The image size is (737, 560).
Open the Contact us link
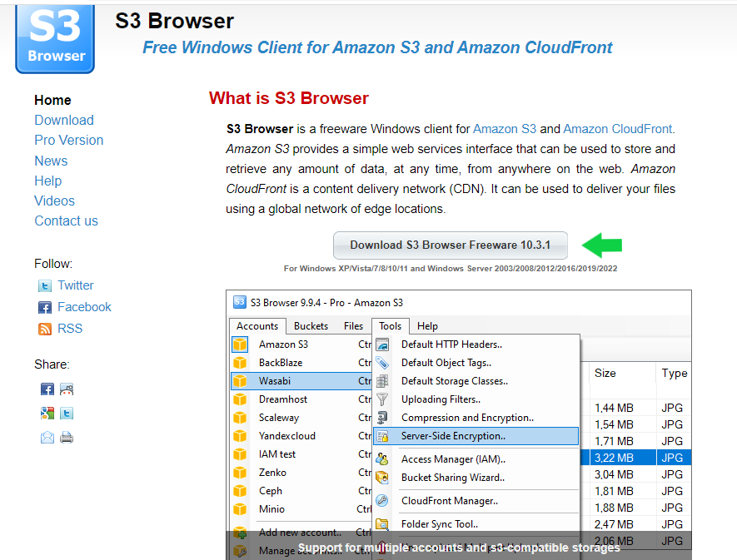pos(67,221)
